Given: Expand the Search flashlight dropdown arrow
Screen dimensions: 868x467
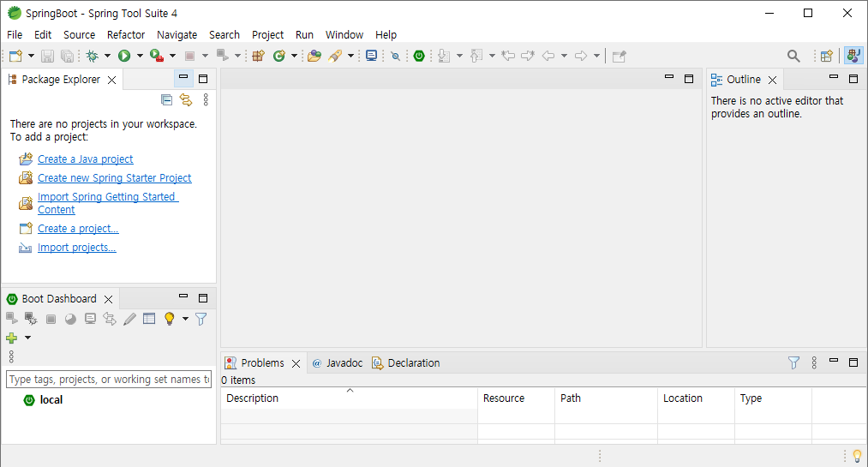Looking at the screenshot, I should [350, 56].
